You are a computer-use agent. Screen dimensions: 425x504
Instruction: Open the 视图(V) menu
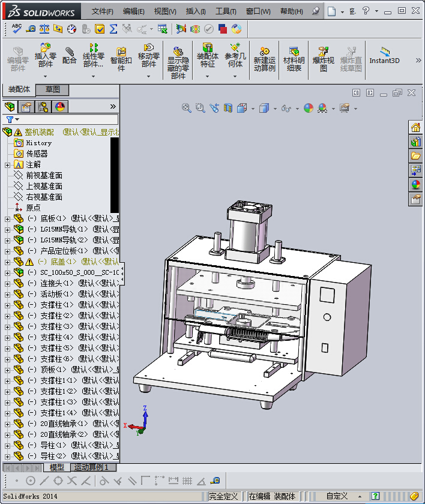(x=165, y=11)
